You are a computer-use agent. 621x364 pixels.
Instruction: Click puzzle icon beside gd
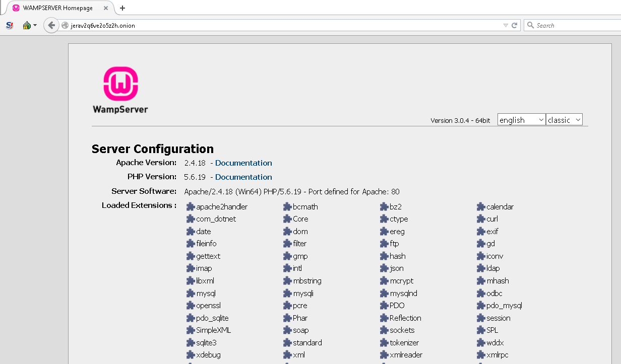(481, 244)
